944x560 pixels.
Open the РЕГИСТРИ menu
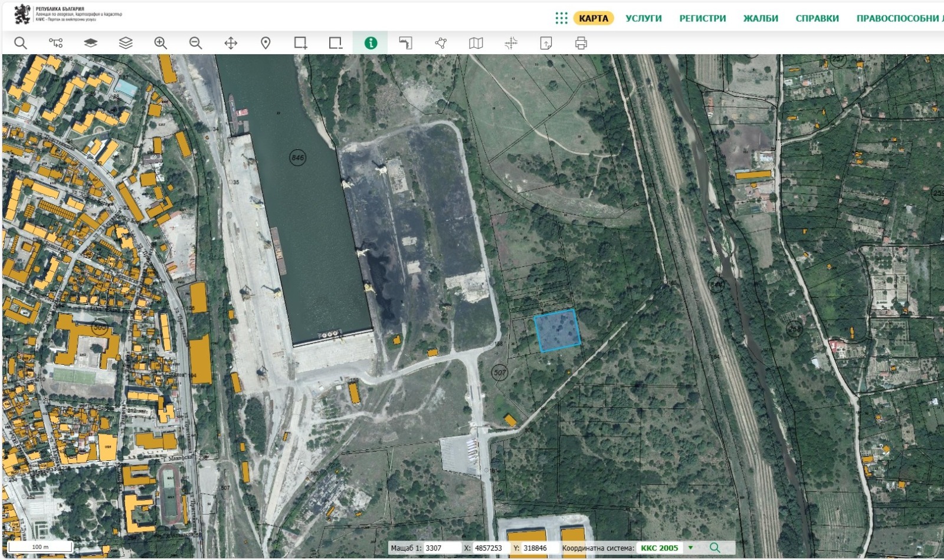[702, 18]
